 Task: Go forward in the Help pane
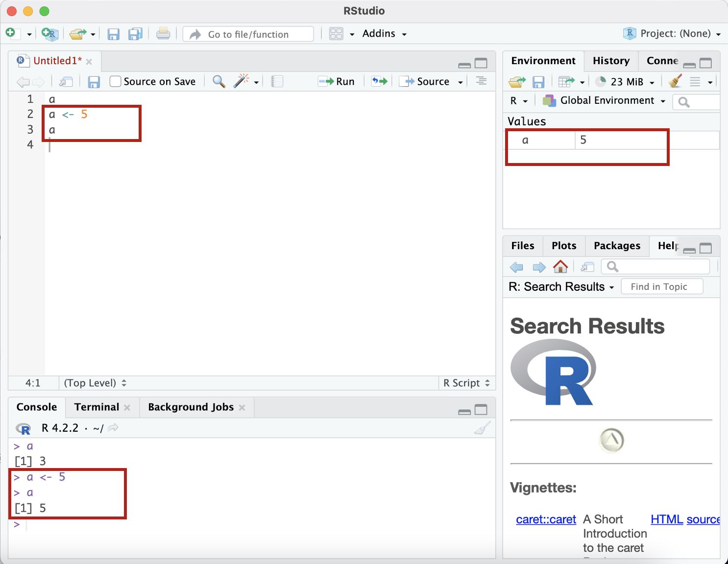point(539,267)
